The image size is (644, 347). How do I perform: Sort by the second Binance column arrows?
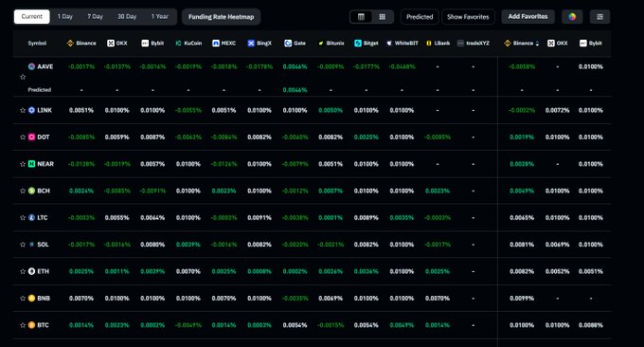[x=537, y=44]
